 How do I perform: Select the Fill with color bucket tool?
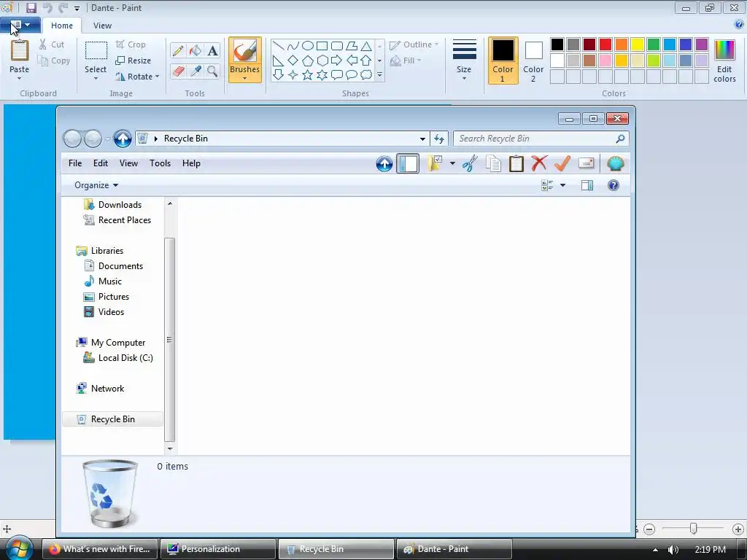click(196, 50)
